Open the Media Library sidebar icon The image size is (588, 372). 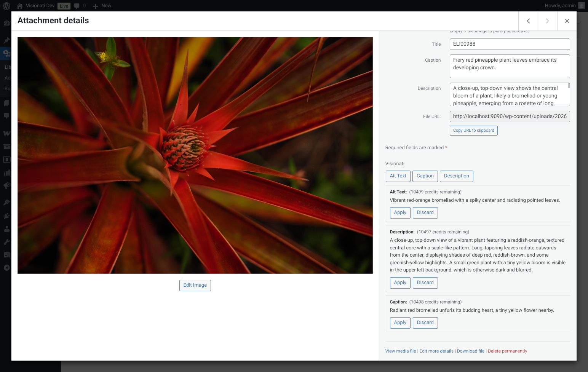[x=6, y=53]
